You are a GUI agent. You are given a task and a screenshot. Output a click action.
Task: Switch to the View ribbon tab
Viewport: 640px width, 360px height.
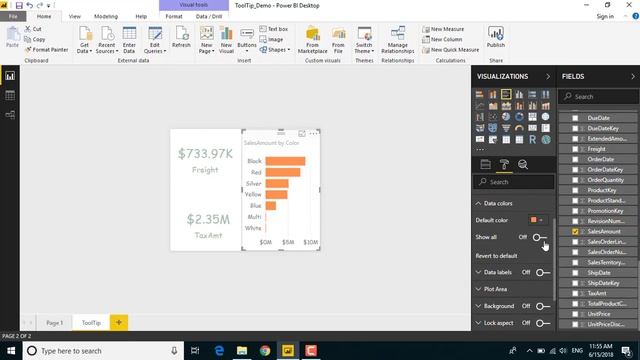click(x=75, y=16)
